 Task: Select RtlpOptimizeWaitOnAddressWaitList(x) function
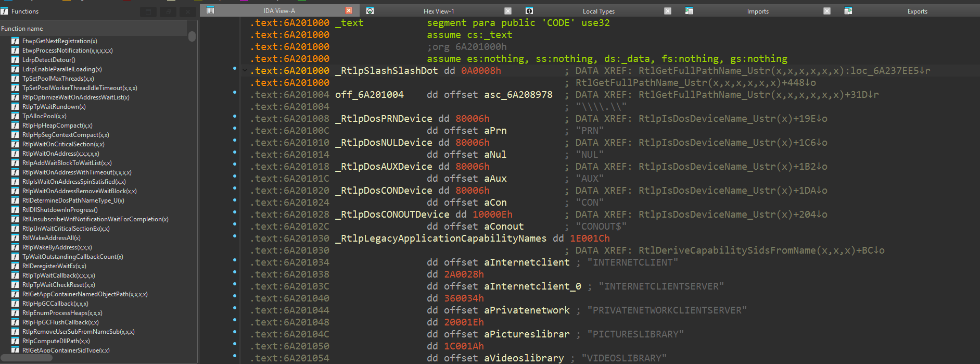coord(76,97)
